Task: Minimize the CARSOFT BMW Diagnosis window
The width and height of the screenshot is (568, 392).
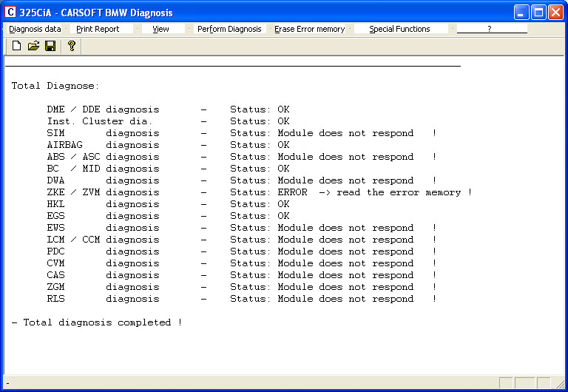Action: [x=522, y=12]
